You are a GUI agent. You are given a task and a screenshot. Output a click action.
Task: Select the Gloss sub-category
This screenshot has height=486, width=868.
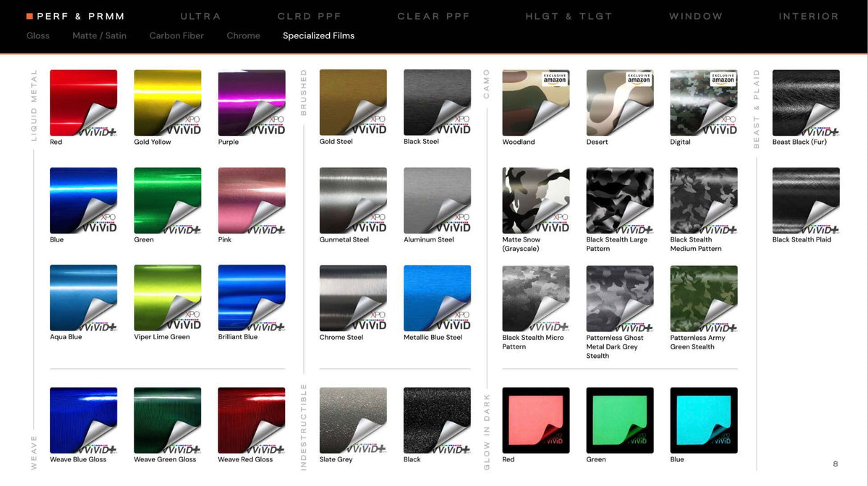38,35
